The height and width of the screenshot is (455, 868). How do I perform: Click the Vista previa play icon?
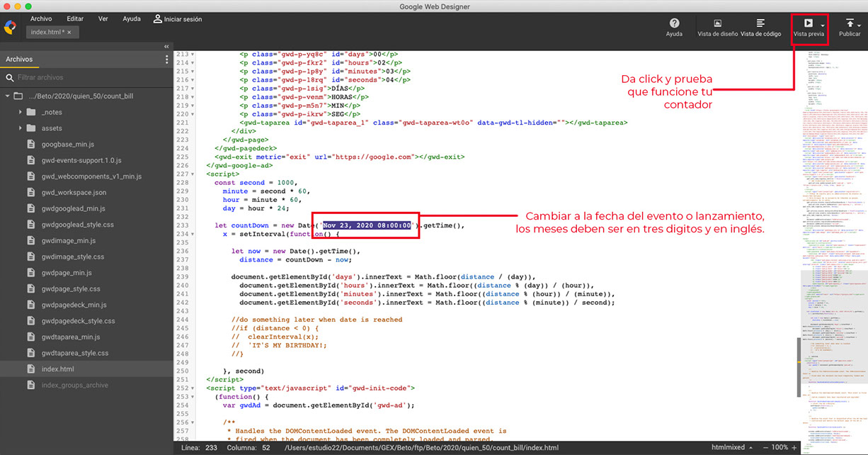coord(808,23)
